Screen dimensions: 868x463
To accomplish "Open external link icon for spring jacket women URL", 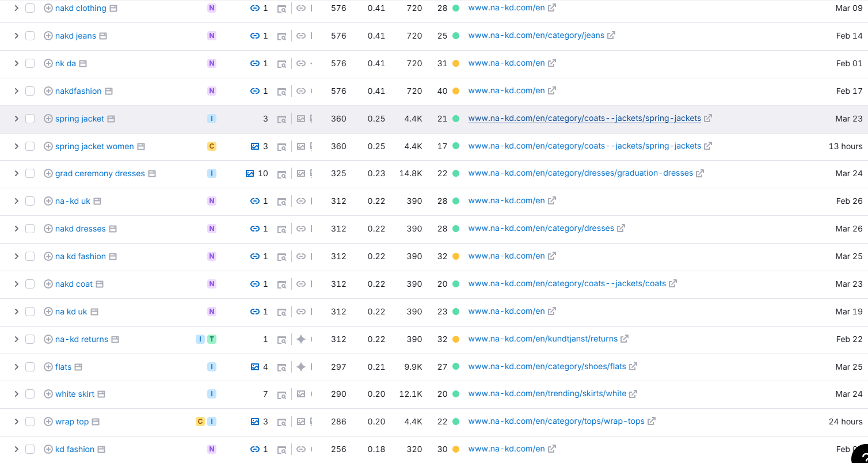I will tap(708, 146).
